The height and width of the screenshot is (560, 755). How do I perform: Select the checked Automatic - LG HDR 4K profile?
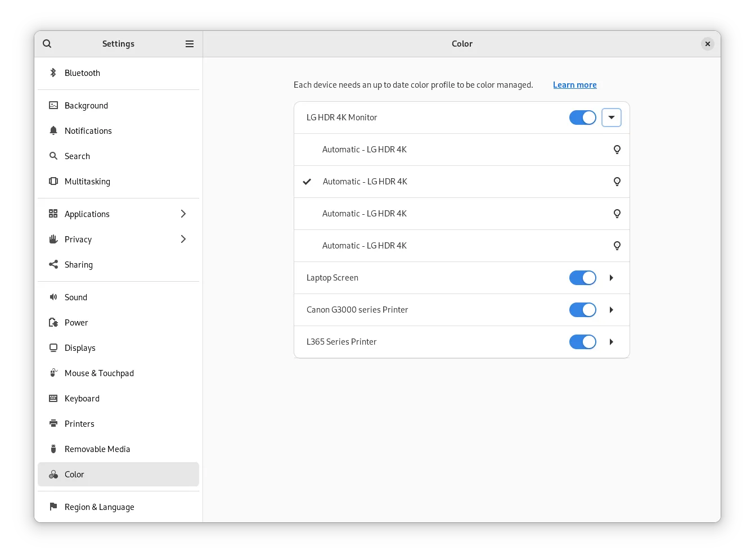[x=365, y=182]
